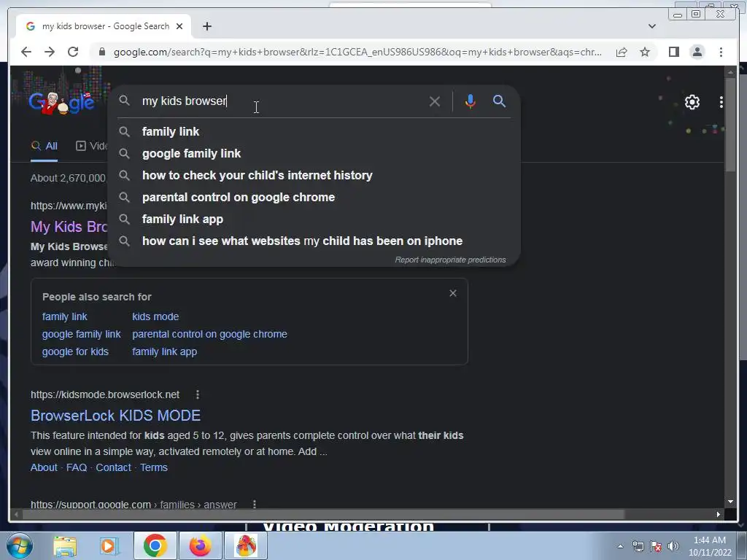Launch Firefox from taskbar
The height and width of the screenshot is (560, 747).
[200, 545]
